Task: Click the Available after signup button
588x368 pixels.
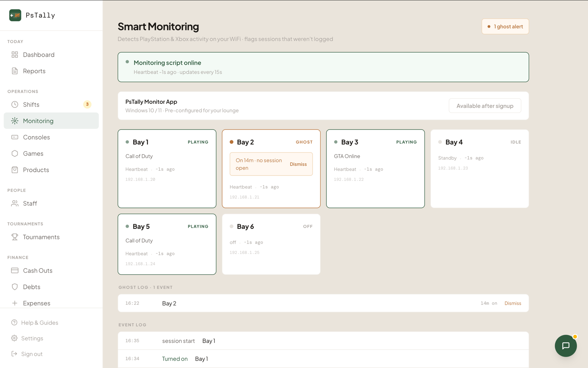Action: tap(485, 106)
